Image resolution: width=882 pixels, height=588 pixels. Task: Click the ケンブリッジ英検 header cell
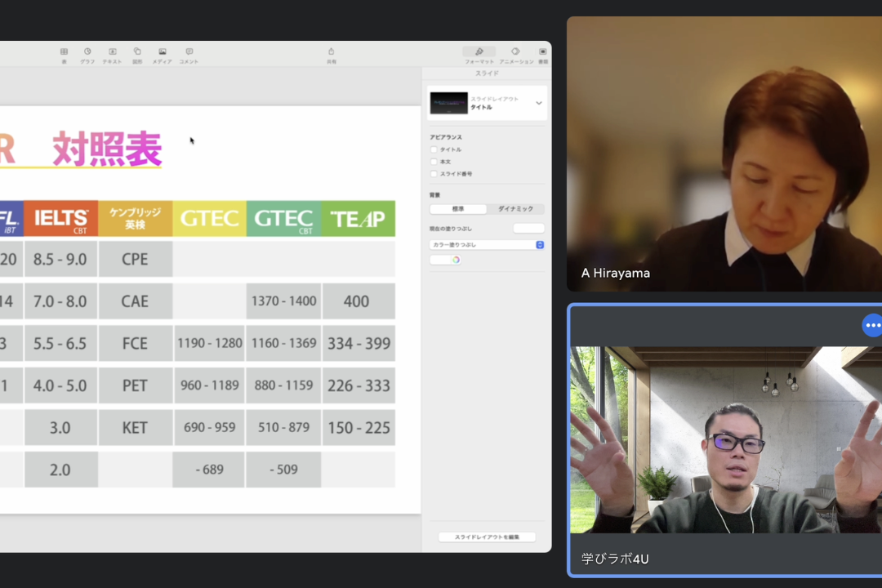pos(135,218)
